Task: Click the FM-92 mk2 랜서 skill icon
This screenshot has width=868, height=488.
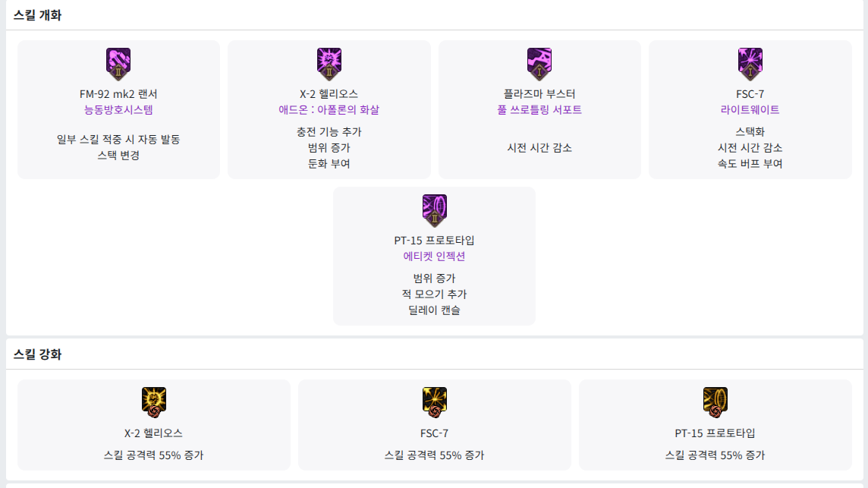Action: pos(118,63)
